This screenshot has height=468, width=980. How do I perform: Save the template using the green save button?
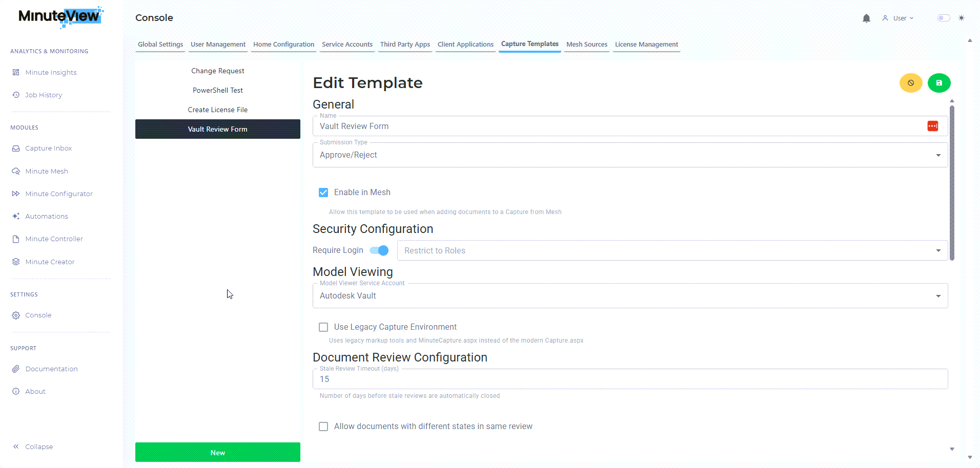click(x=939, y=82)
